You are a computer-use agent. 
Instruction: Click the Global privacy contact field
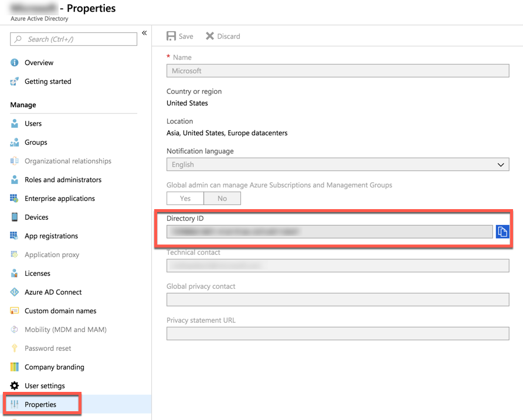337,300
